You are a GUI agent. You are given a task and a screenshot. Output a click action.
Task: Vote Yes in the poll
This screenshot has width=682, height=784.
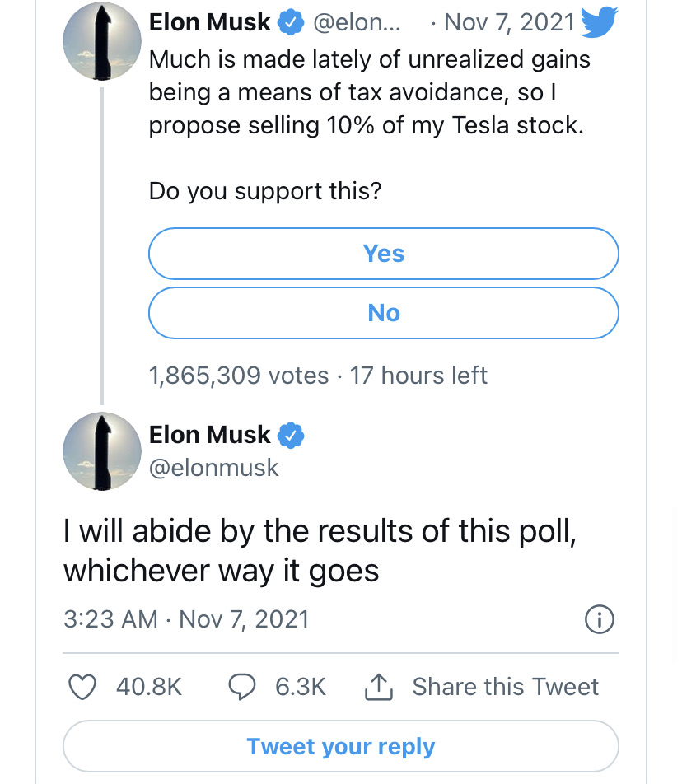[x=383, y=254]
